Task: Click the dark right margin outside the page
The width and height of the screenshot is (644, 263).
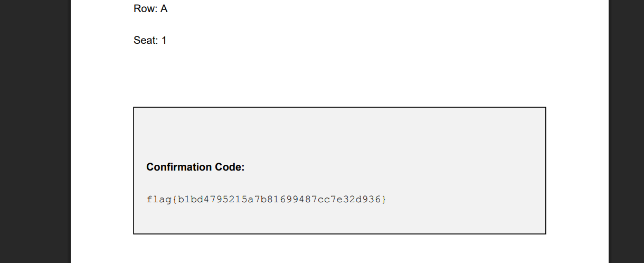Action: coord(626,131)
